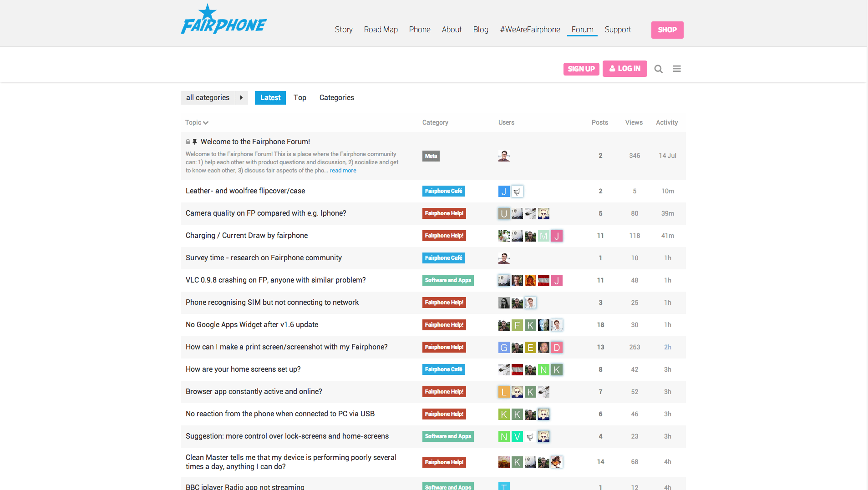Sort by the Category column header

pyautogui.click(x=435, y=122)
